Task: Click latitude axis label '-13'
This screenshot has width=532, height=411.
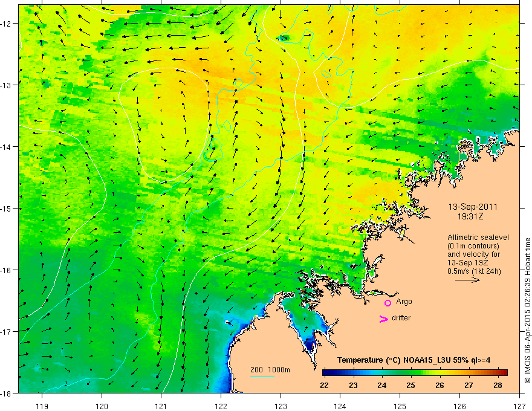Action: coord(6,85)
